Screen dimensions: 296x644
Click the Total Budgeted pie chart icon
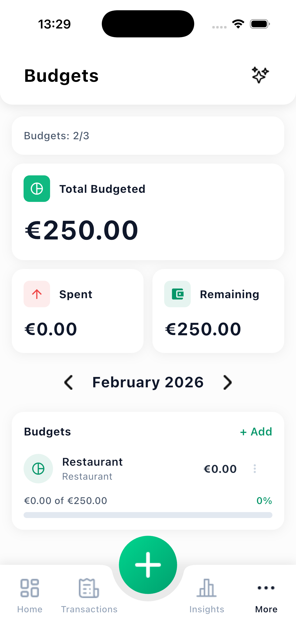pyautogui.click(x=37, y=189)
